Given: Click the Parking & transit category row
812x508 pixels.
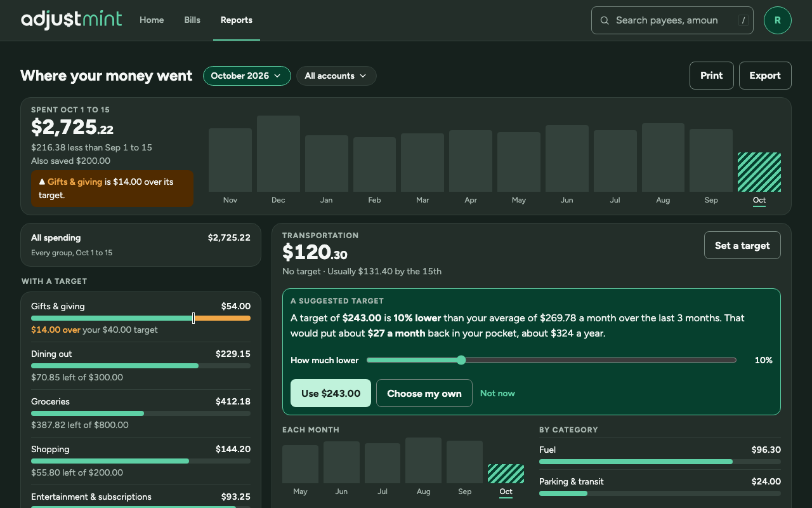Looking at the screenshot, I should pos(660,486).
